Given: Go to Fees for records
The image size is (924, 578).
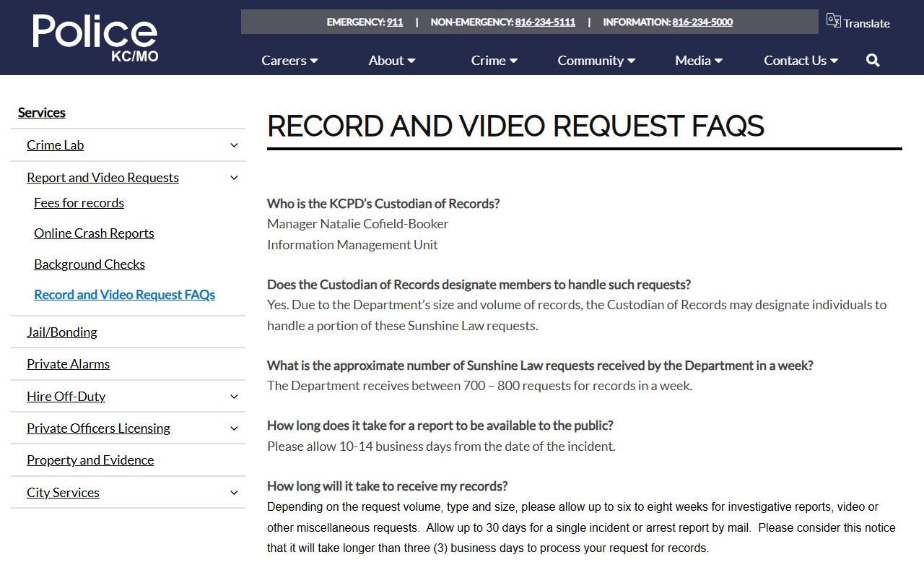Looking at the screenshot, I should 79,203.
